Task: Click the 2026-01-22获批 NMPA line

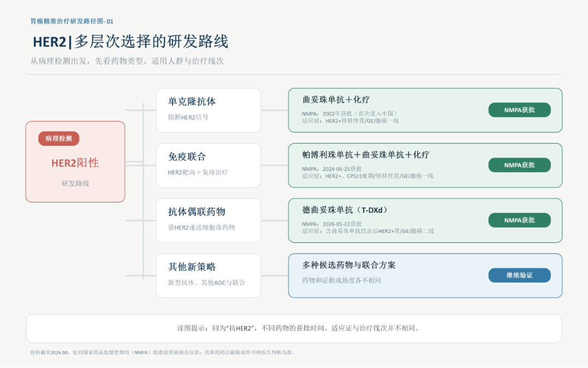Action: click(332, 224)
